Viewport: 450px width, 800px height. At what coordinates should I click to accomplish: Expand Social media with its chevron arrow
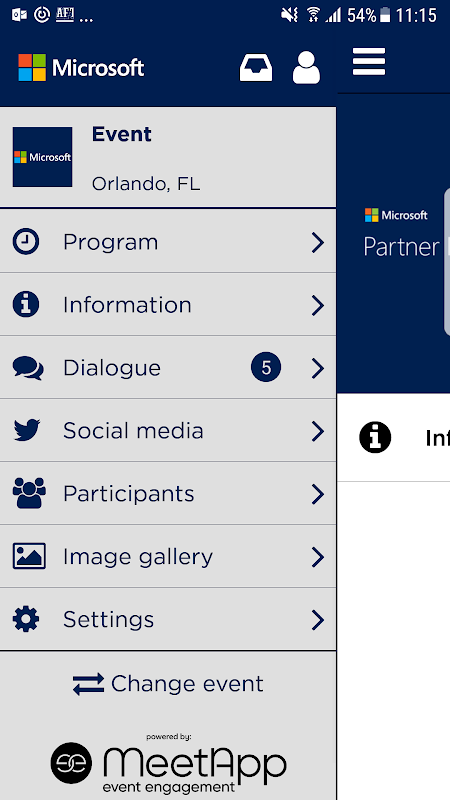318,431
